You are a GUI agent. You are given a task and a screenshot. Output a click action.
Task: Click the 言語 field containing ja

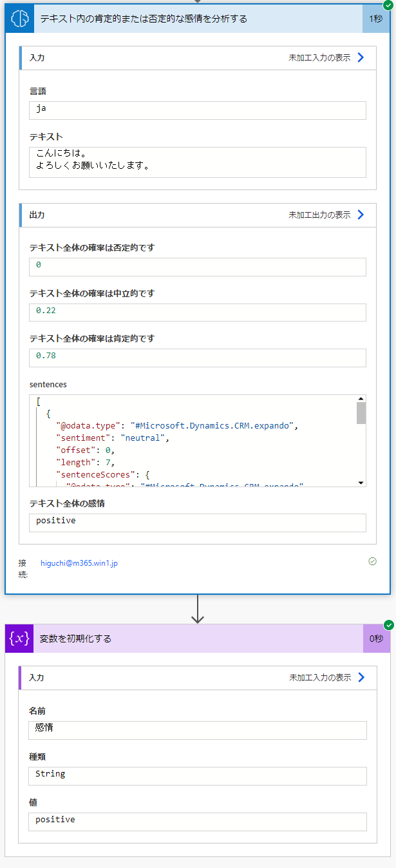coord(198,110)
